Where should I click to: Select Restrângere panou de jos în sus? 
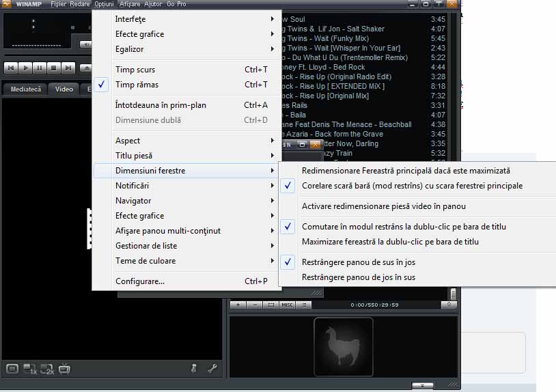418,277
